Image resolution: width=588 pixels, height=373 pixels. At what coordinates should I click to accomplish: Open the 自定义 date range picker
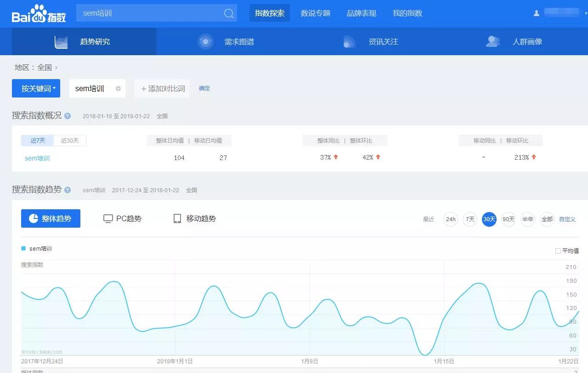point(567,219)
